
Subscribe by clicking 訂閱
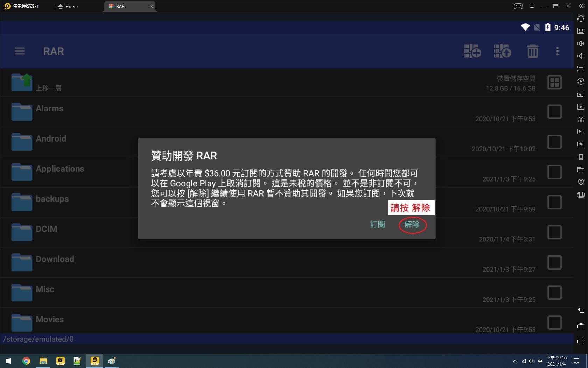click(x=378, y=224)
